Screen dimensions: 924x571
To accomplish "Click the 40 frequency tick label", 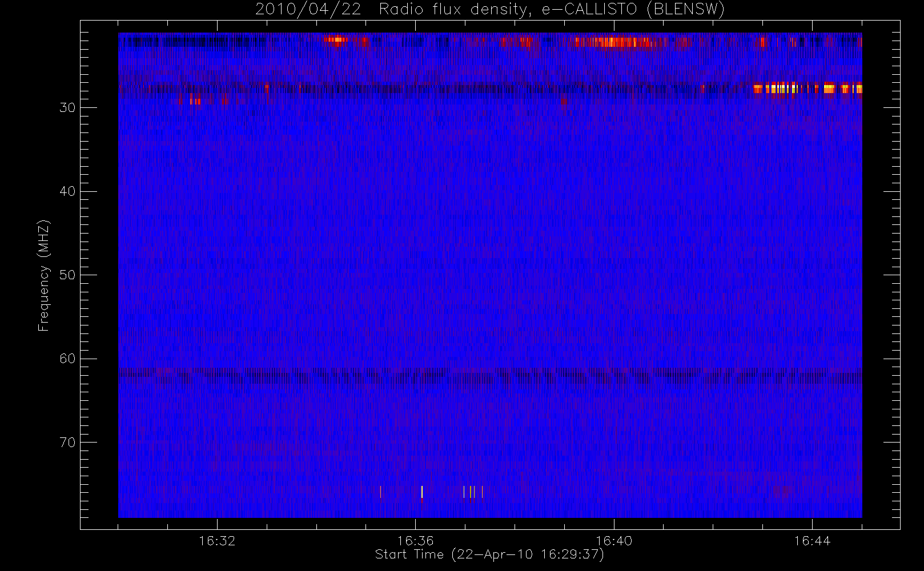I will [67, 191].
